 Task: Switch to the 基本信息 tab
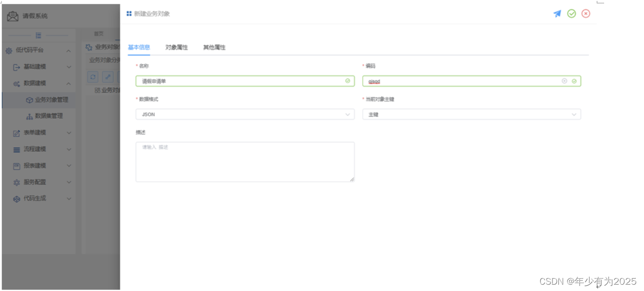139,48
